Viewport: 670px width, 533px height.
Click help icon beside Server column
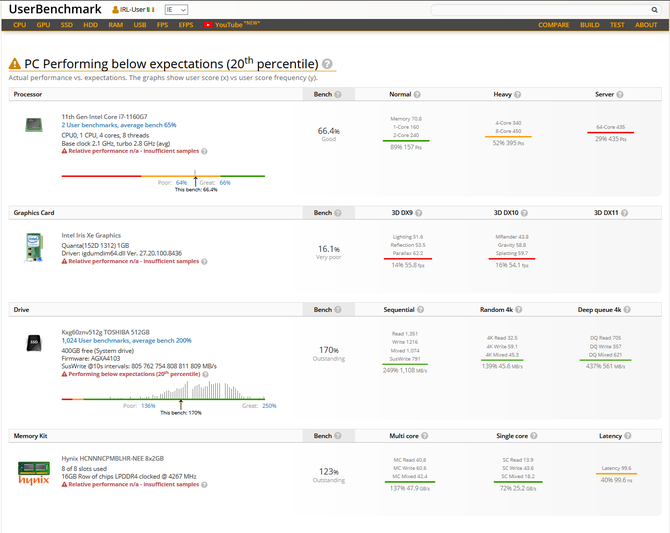point(620,94)
